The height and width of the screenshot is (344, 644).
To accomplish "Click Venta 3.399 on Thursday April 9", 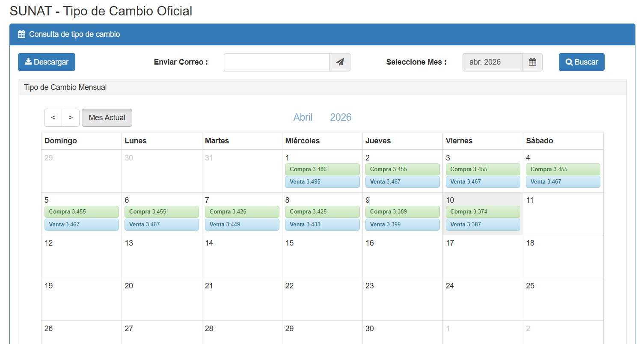I will coord(402,225).
